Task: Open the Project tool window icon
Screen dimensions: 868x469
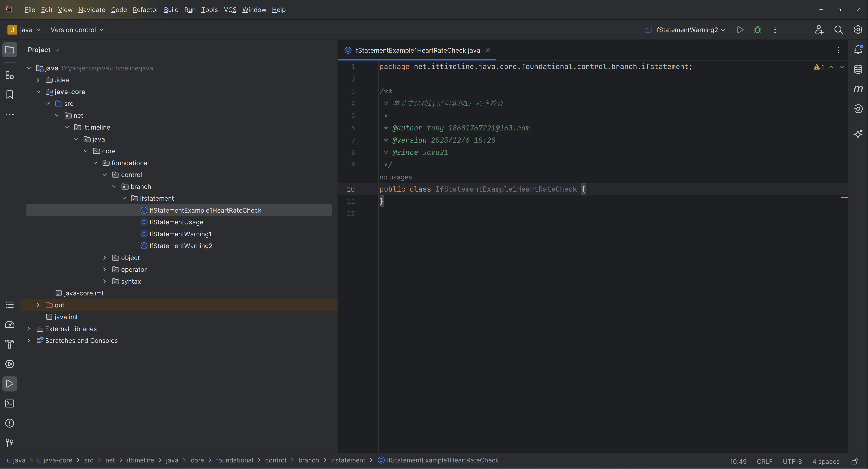Action: click(x=10, y=50)
